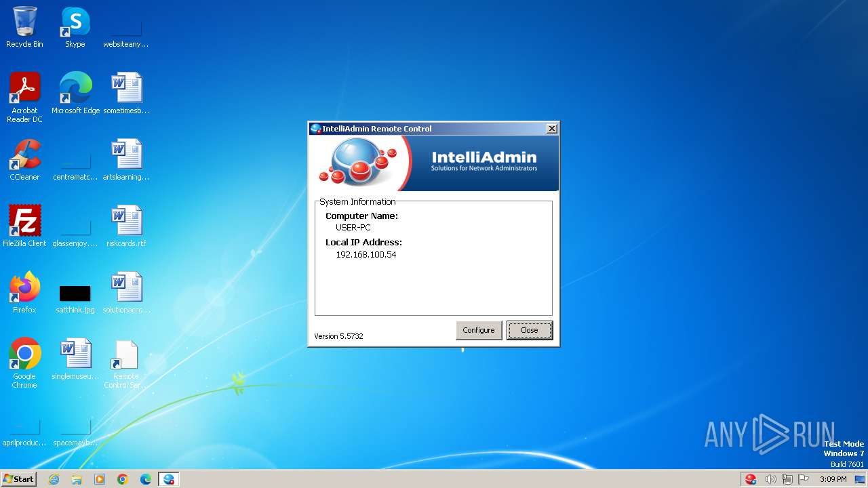
Task: Select the Microsoft Edge desktop shortcut
Action: point(75,94)
